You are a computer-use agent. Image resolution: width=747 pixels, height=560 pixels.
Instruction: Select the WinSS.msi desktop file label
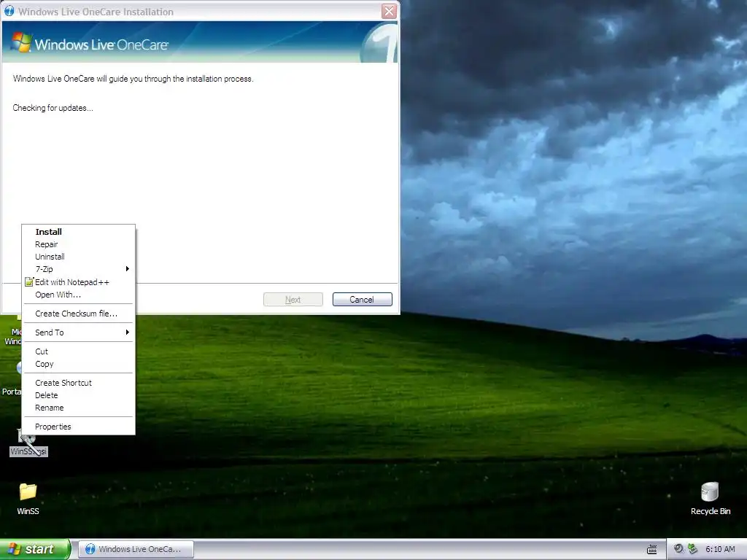point(28,451)
